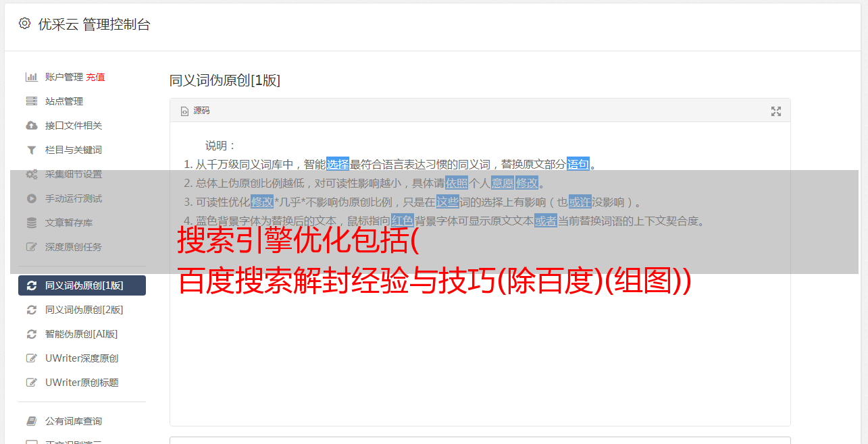Viewport: 868px width, 444px height.
Task: Open UWriter原创标题 menu item
Action: (82, 383)
